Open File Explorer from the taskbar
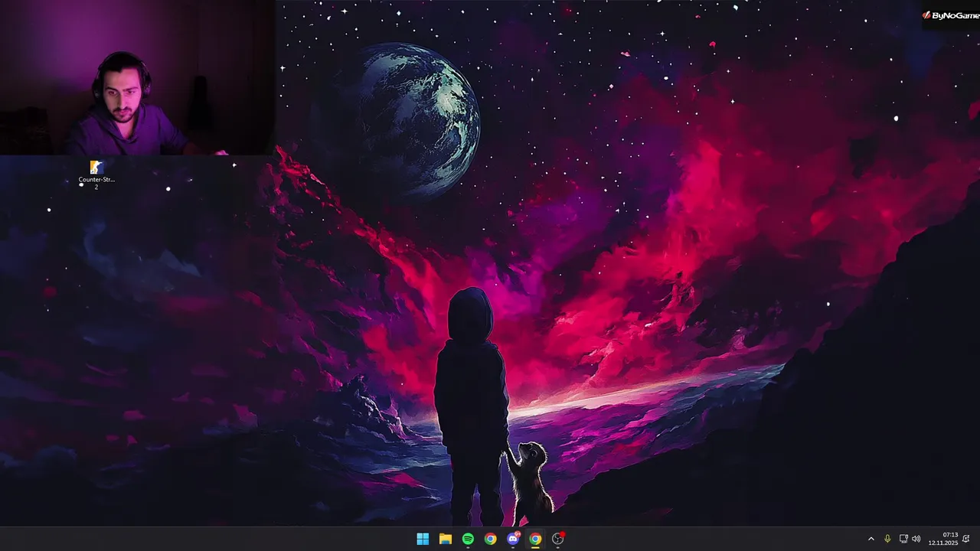The height and width of the screenshot is (551, 980). [x=446, y=539]
